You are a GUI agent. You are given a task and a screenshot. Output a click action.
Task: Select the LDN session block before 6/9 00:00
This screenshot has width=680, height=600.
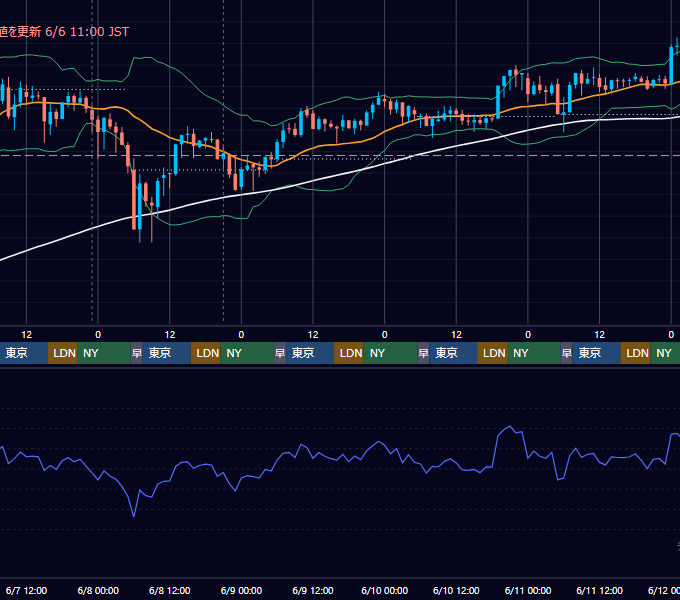click(206, 353)
